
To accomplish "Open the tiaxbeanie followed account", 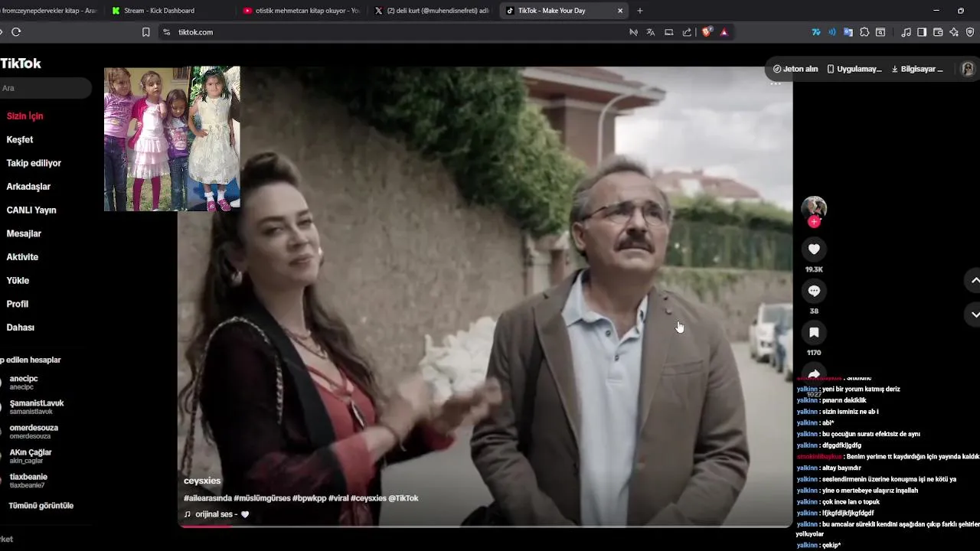I will click(x=28, y=481).
